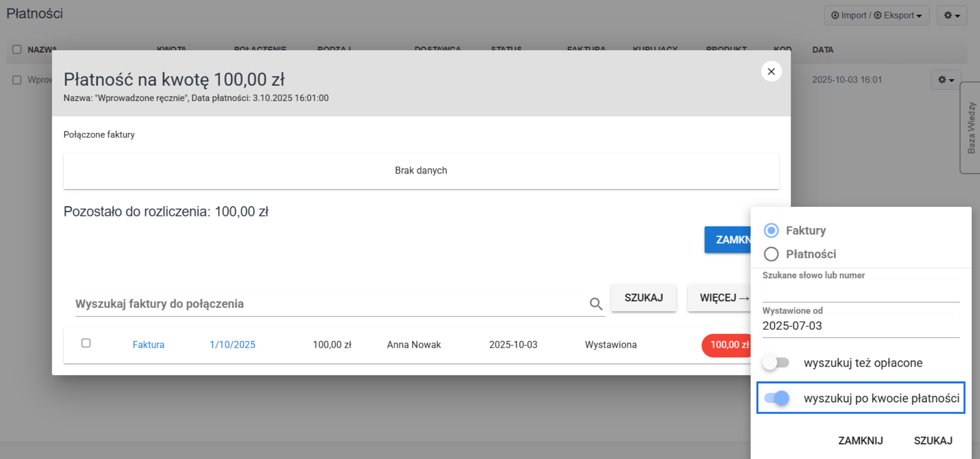Viewport: 980px width, 459px height.
Task: Click the 'Brak danych' placeholder text
Action: [x=421, y=171]
